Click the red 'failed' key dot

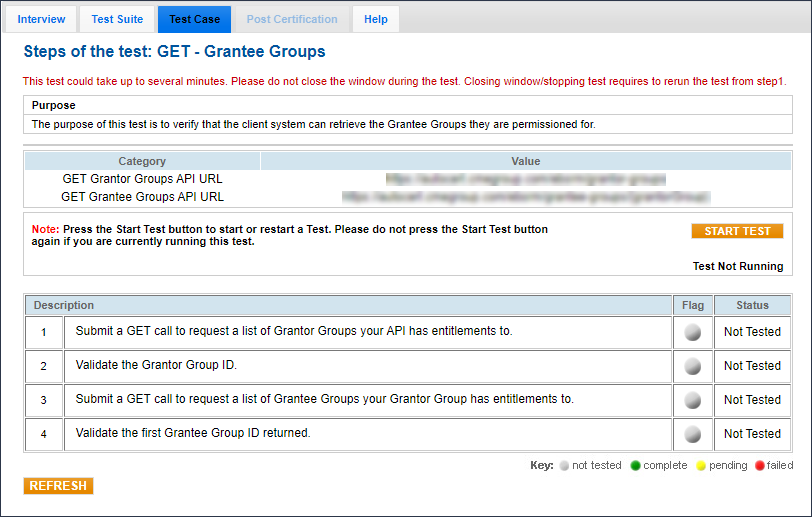tap(760, 466)
